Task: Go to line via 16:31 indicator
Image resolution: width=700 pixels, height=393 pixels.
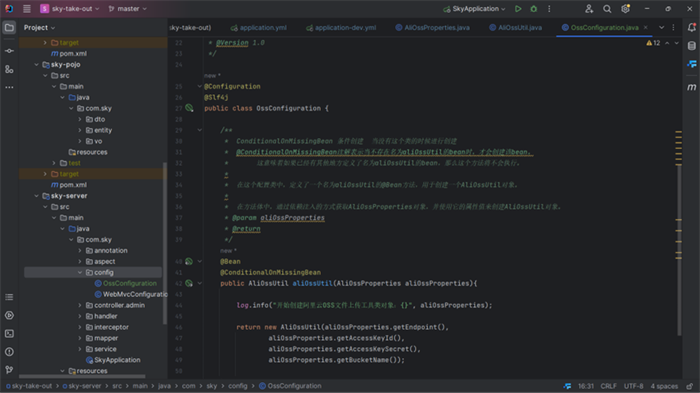Action: 586,386
